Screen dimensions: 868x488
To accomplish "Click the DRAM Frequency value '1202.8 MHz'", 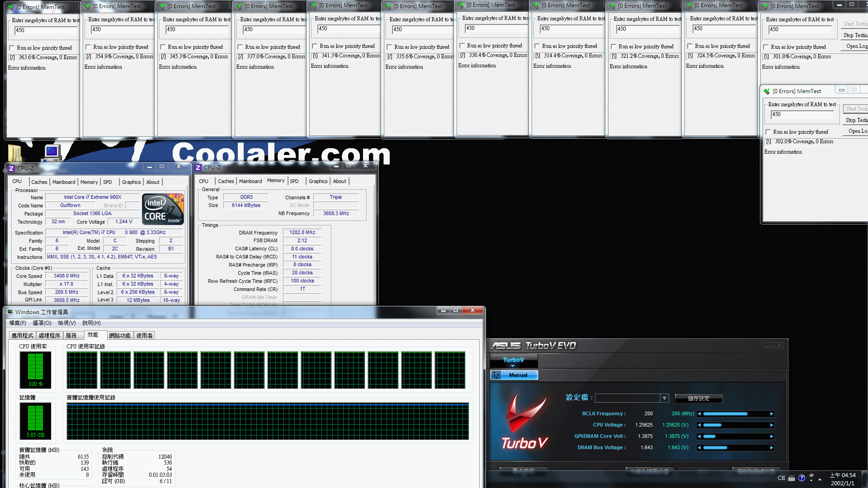I will coord(302,233).
